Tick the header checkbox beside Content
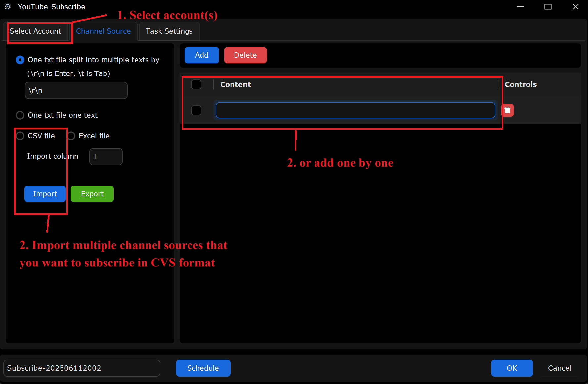 (196, 84)
